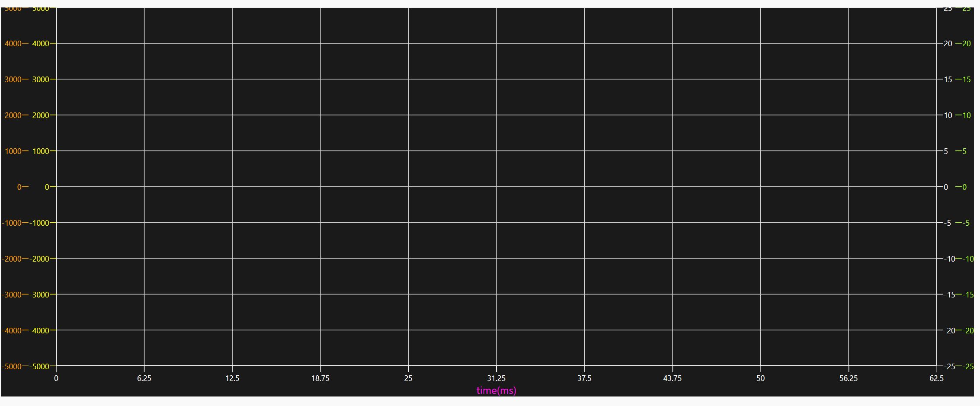Select the orange 1000 axis label
Image resolution: width=980 pixels, height=406 pixels.
(x=13, y=151)
